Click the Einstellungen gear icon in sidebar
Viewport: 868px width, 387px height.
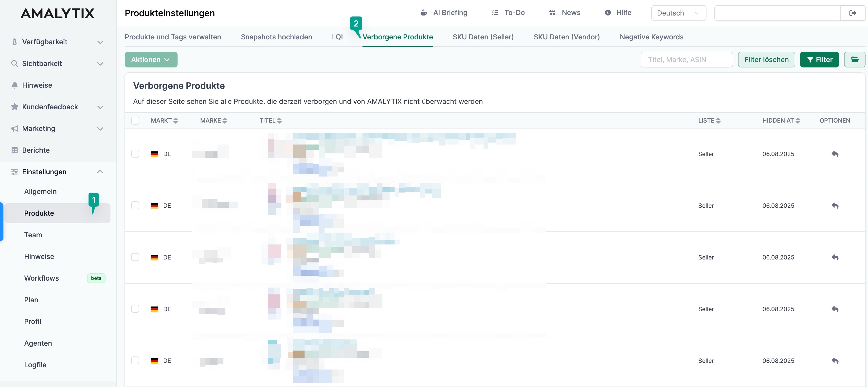(x=15, y=172)
